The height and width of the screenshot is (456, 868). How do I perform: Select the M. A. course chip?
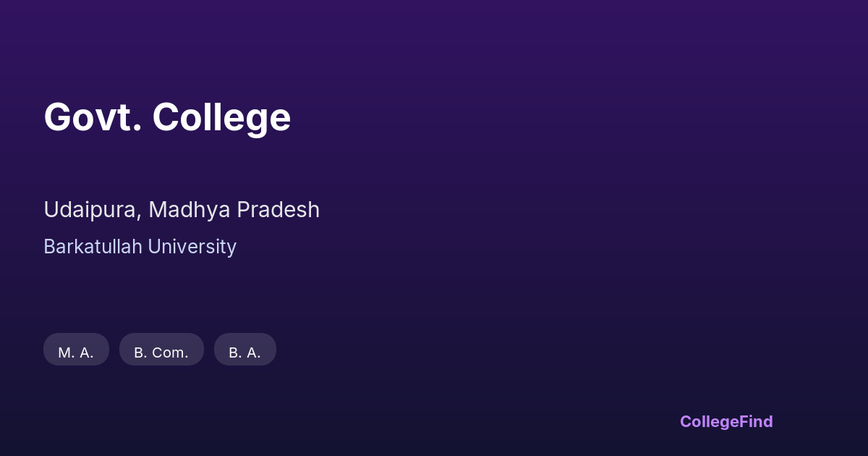[x=76, y=352]
